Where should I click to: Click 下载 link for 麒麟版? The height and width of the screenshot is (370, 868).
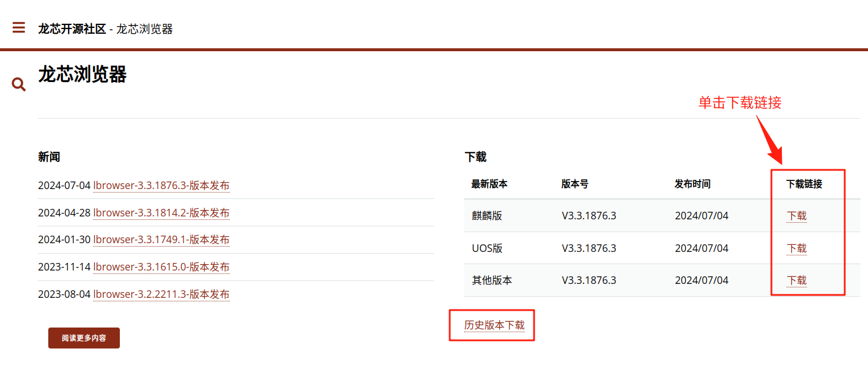796,216
